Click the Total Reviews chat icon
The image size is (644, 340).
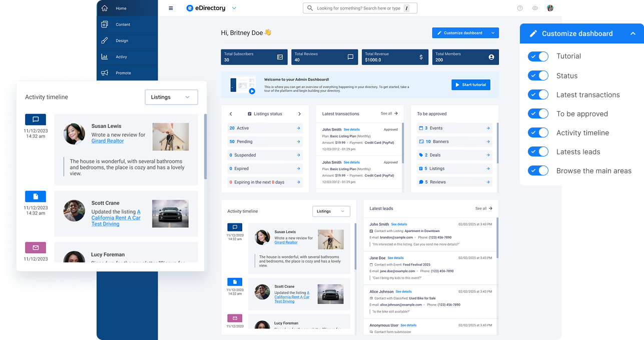[x=350, y=57]
